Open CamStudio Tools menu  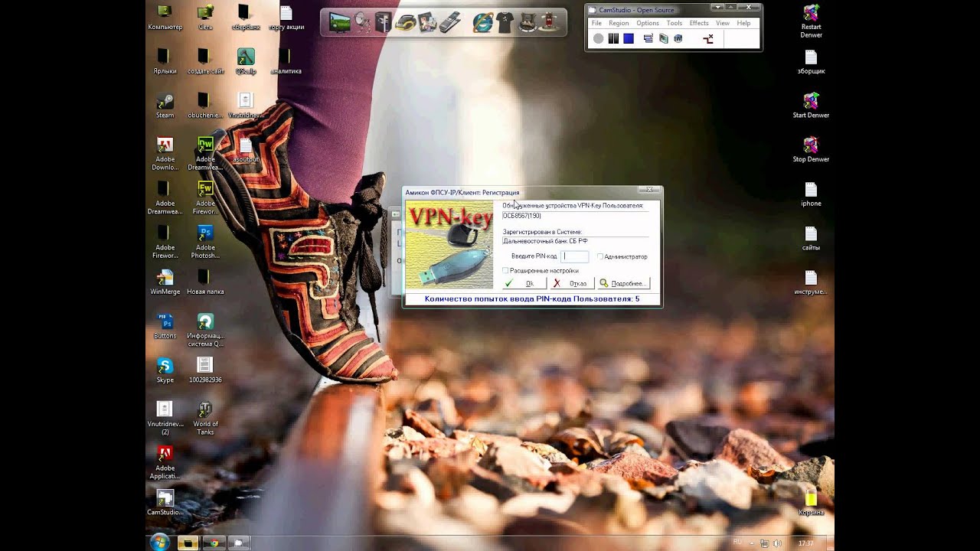pos(675,23)
